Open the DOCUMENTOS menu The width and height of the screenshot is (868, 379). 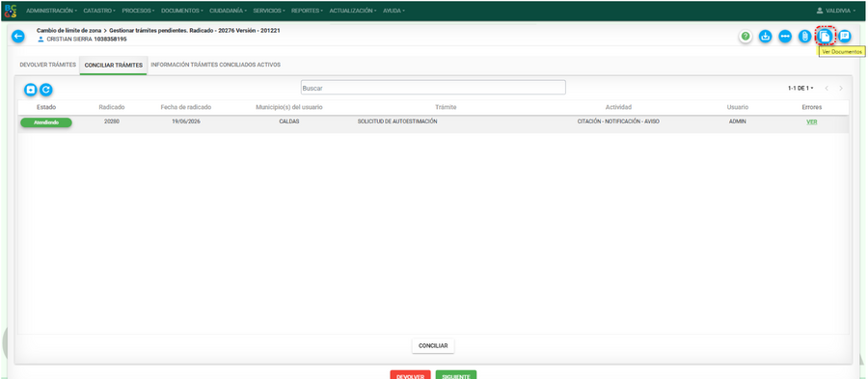pyautogui.click(x=182, y=11)
